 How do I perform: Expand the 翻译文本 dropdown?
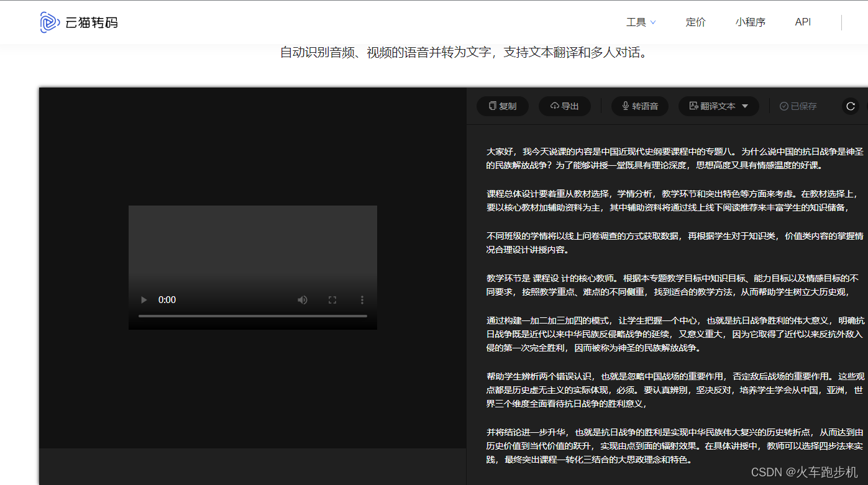[x=719, y=106]
